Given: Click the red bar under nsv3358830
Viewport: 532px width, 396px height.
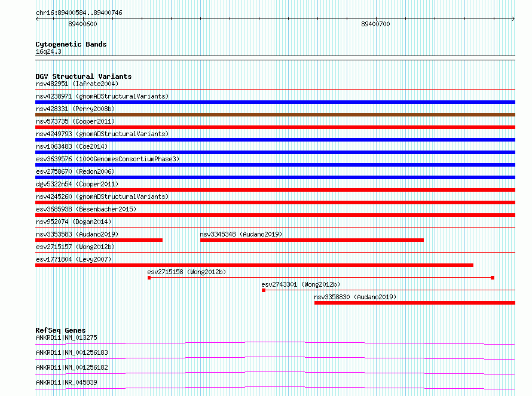Looking at the screenshot, I should pos(415,303).
